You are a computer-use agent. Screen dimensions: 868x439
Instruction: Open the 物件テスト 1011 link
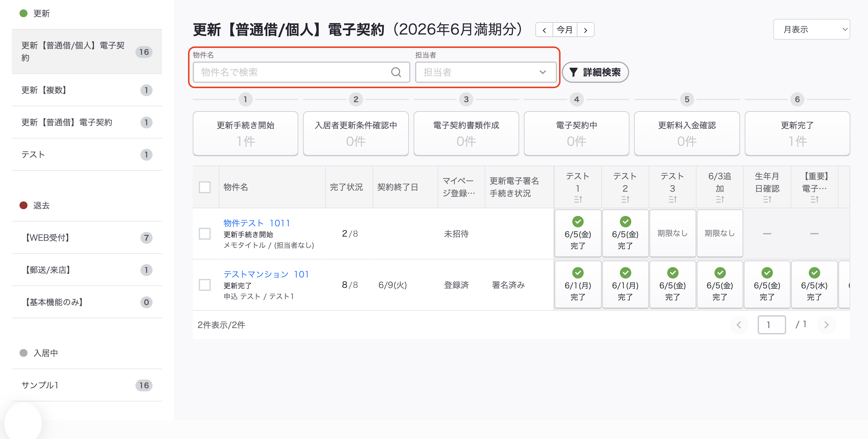256,223
